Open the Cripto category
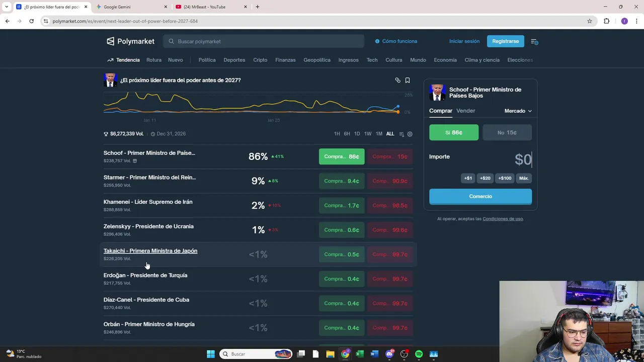Image resolution: width=644 pixels, height=362 pixels. click(260, 60)
